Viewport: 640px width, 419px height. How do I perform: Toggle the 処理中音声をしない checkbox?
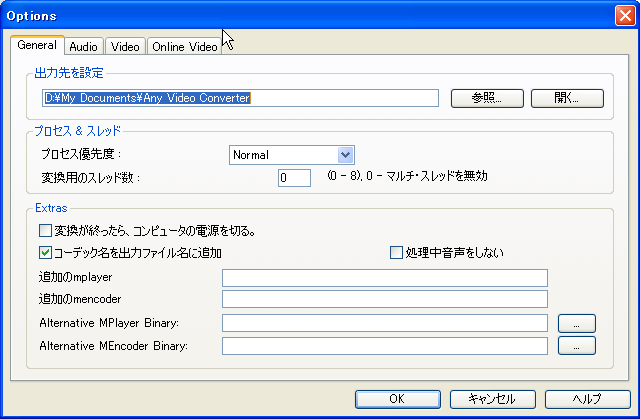(x=397, y=252)
